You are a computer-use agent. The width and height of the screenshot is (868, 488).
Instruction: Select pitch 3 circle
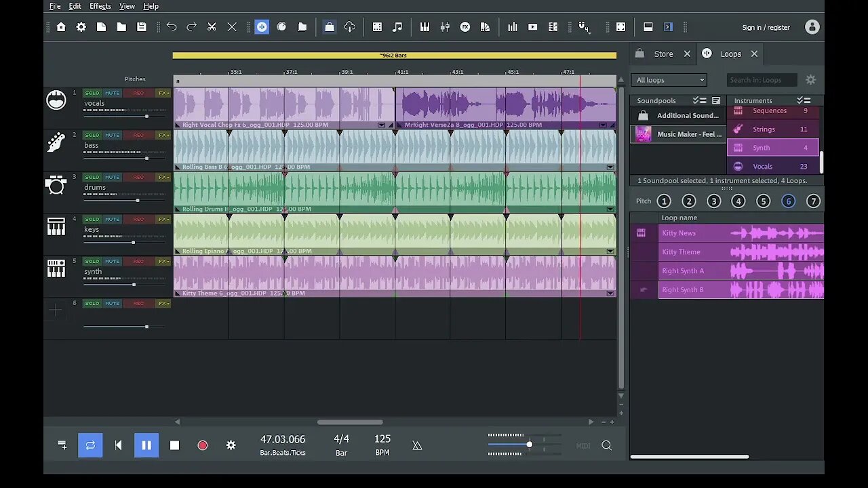[x=713, y=201]
